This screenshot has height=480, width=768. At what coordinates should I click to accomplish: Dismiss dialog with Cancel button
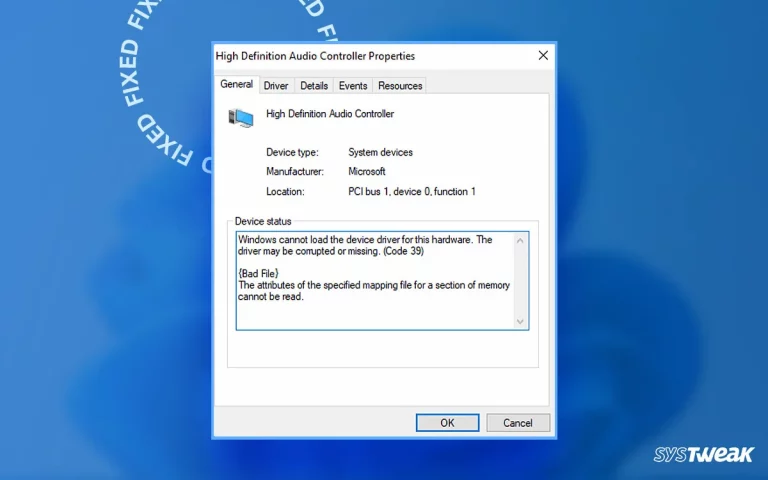pyautogui.click(x=518, y=423)
